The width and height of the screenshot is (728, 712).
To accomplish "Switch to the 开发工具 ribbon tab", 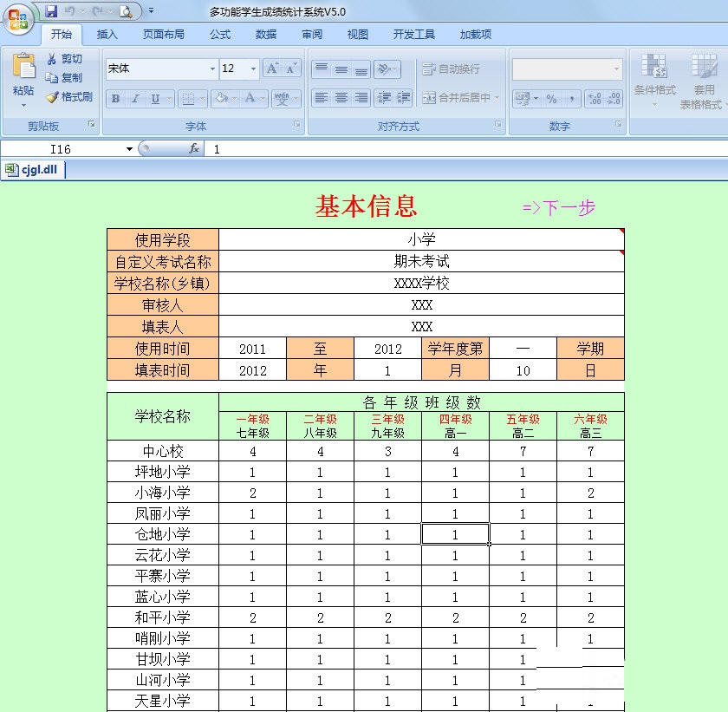I will click(x=414, y=35).
